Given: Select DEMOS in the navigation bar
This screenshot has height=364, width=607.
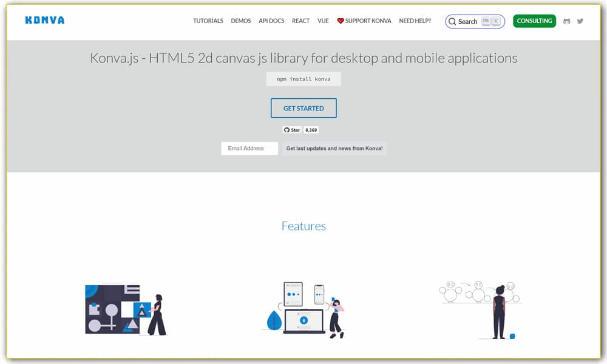Looking at the screenshot, I should 240,21.
